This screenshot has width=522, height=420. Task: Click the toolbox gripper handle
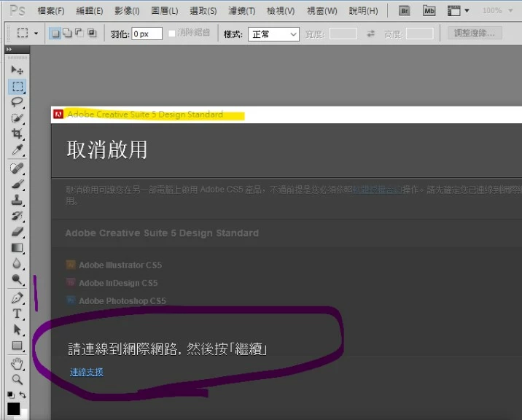pyautogui.click(x=17, y=58)
